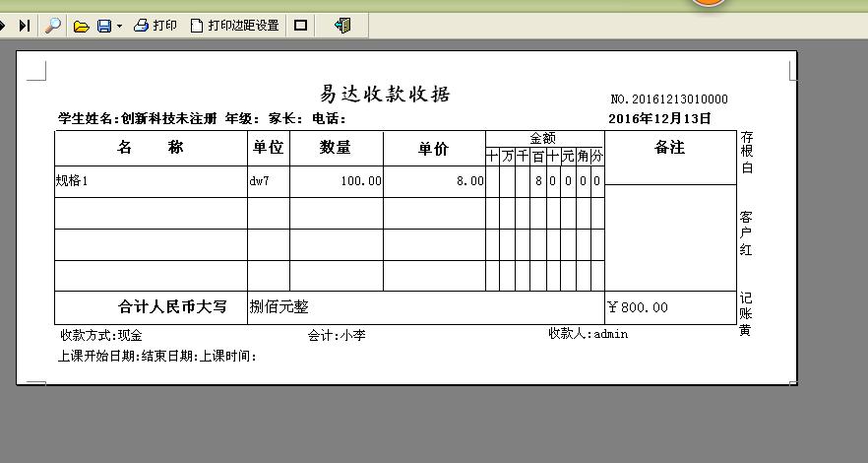Click the payment method 收款方式:现金
This screenshot has height=463, width=868.
(x=101, y=335)
